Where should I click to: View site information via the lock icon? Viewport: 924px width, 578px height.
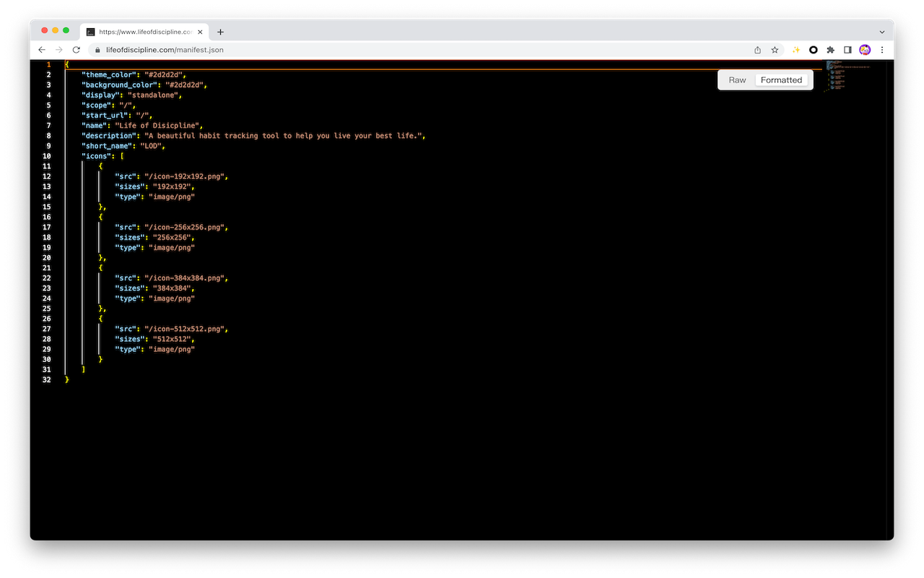click(97, 50)
